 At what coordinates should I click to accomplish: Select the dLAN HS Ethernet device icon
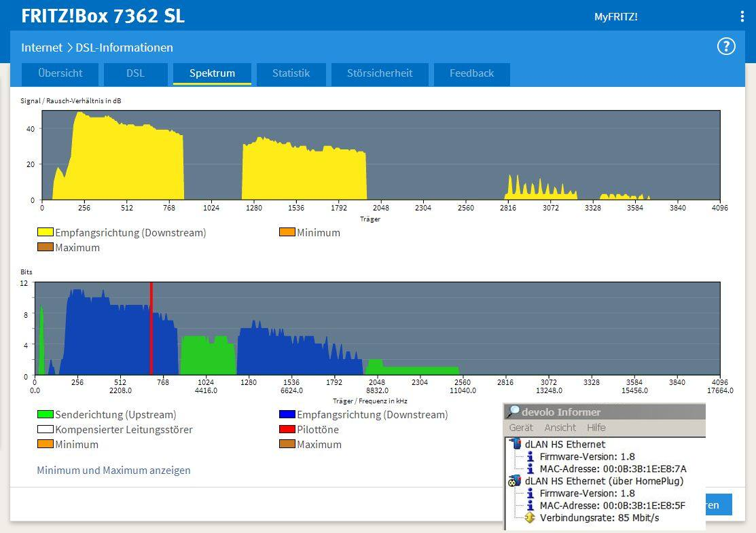point(516,443)
